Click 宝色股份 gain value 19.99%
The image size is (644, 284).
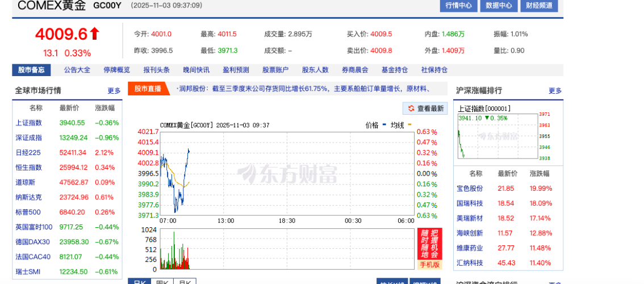[541, 188]
